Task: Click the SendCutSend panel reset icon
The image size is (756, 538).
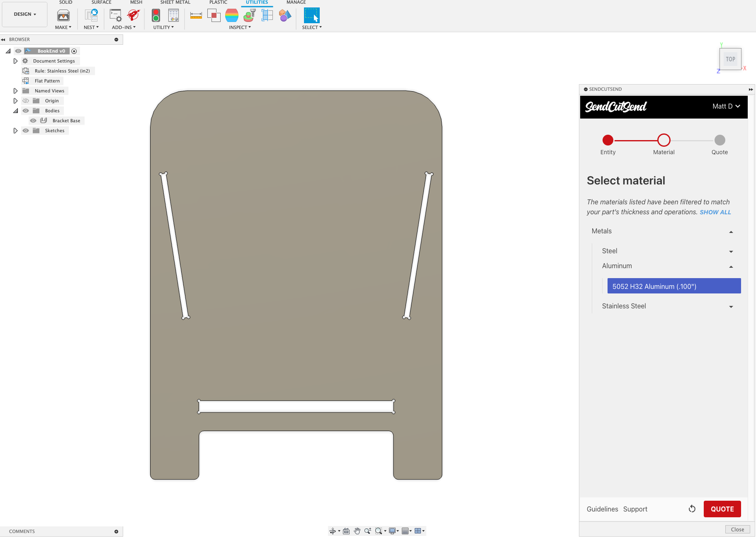Action: click(692, 509)
